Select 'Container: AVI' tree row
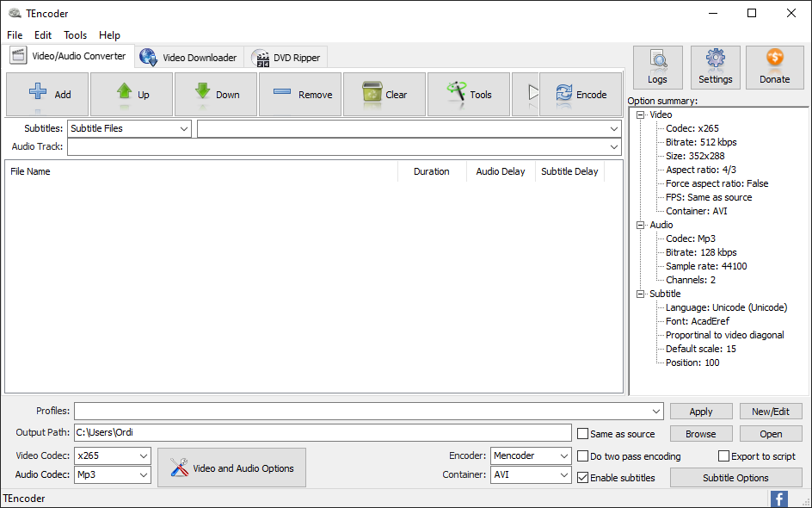The image size is (812, 508). point(697,211)
